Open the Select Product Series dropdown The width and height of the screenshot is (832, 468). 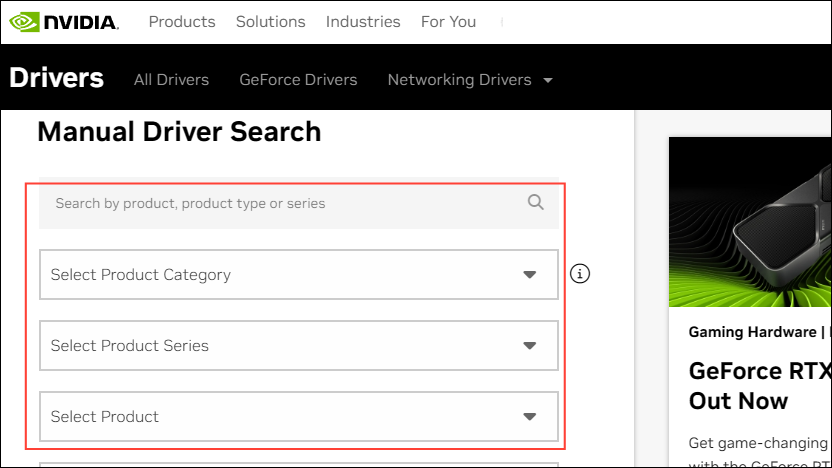[x=299, y=345]
